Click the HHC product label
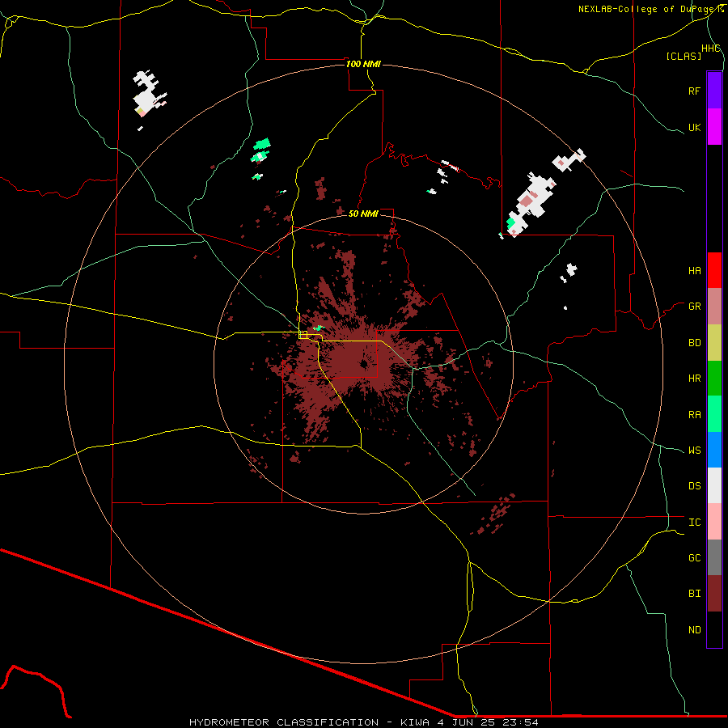Viewport: 728px width, 728px height. 710,49
